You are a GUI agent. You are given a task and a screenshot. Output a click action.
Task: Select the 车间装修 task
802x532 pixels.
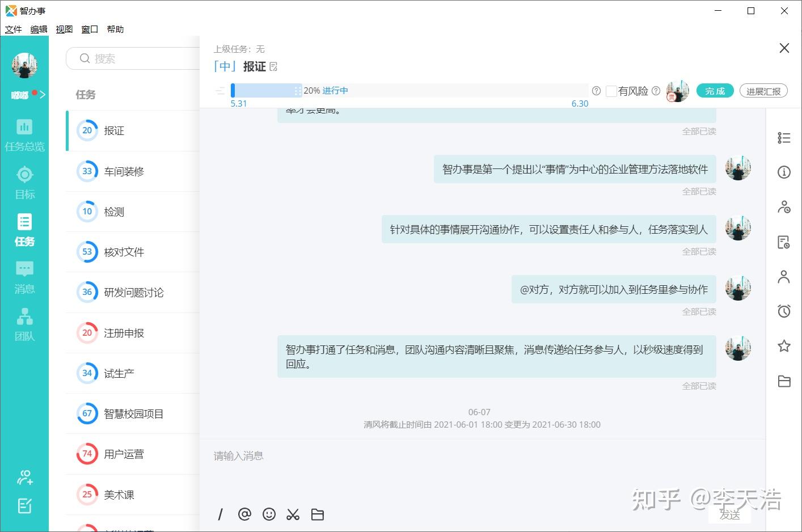pyautogui.click(x=133, y=171)
